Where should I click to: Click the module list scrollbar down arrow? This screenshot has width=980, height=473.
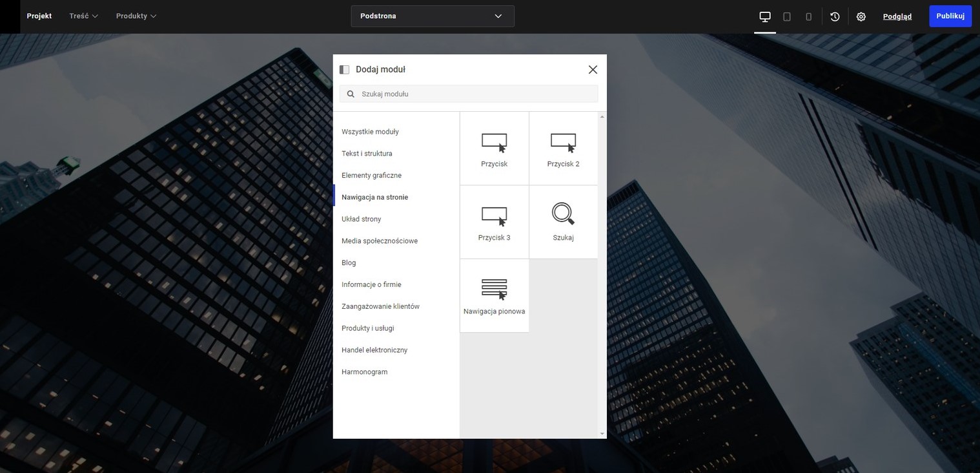coord(602,434)
